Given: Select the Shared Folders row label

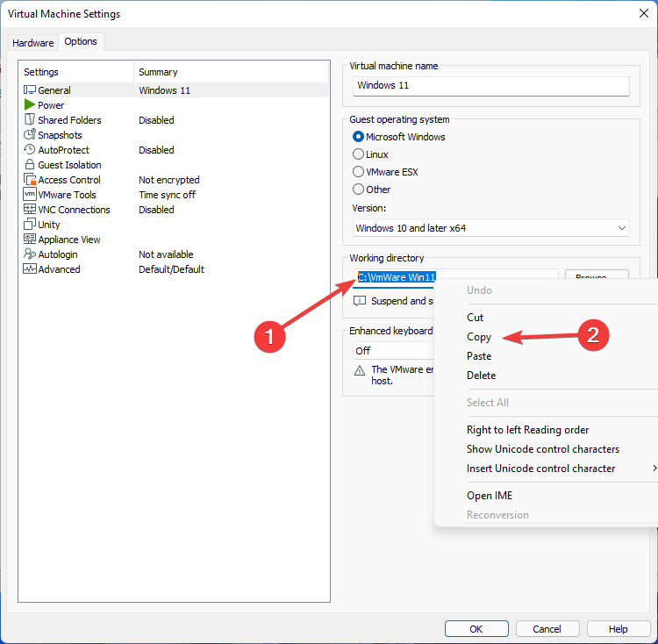Looking at the screenshot, I should [69, 120].
